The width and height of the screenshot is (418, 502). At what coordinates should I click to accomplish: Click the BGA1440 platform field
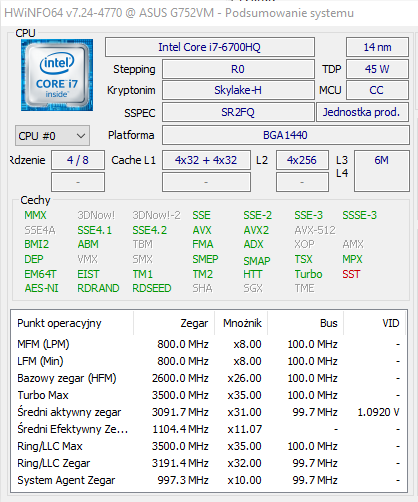[x=286, y=135]
